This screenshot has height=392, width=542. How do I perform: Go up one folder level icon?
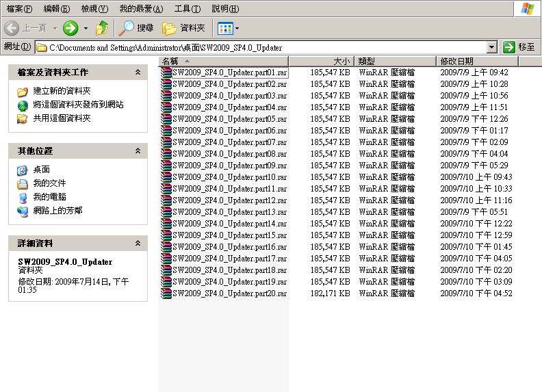pos(102,28)
